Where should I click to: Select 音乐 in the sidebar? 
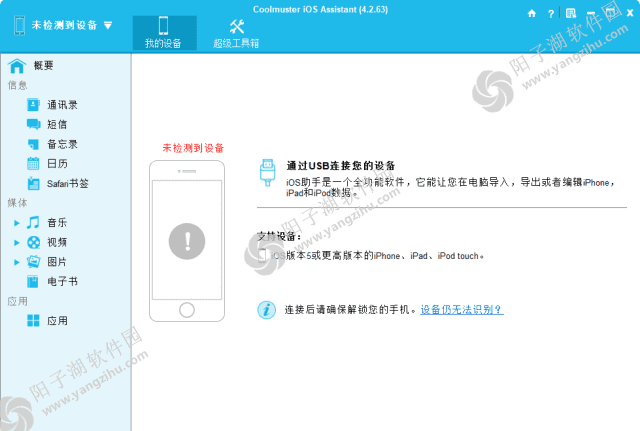[57, 222]
